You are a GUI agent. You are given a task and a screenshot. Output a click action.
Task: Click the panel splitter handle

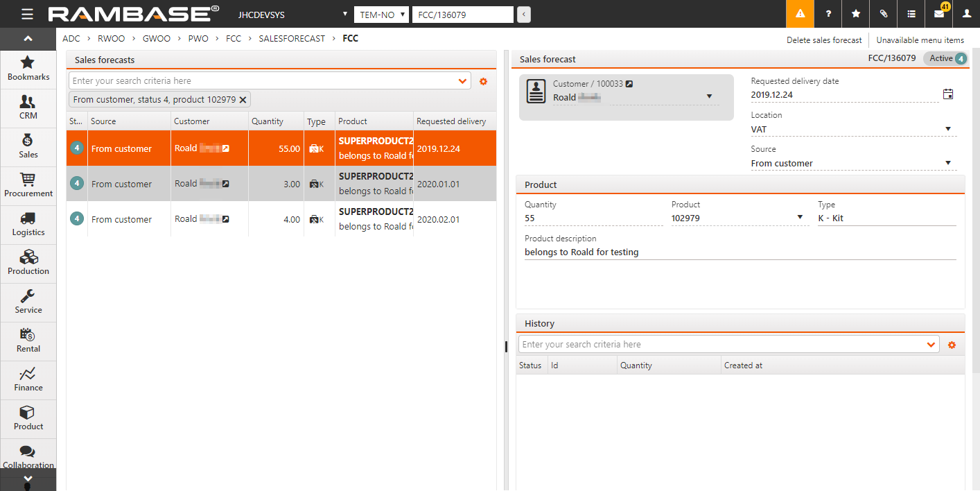(506, 346)
